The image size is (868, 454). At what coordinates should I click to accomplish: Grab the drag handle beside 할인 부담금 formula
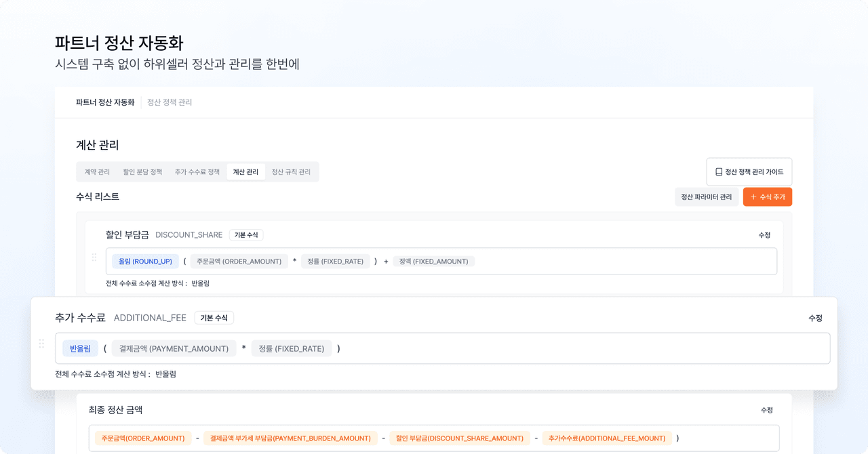94,257
